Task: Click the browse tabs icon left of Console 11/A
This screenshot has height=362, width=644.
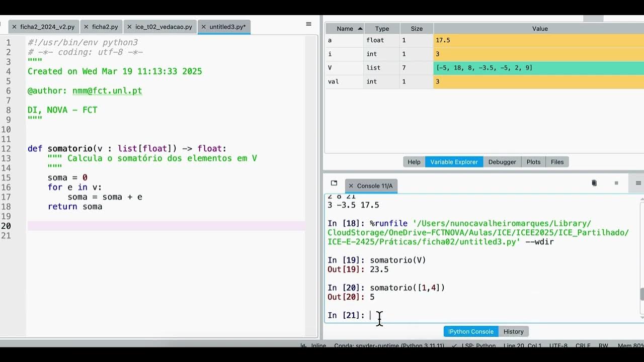Action: 334,184
